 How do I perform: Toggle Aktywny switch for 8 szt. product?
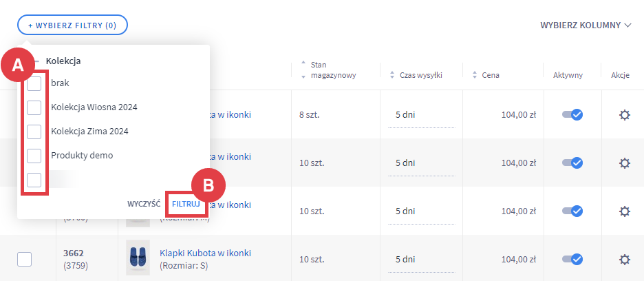coord(572,115)
